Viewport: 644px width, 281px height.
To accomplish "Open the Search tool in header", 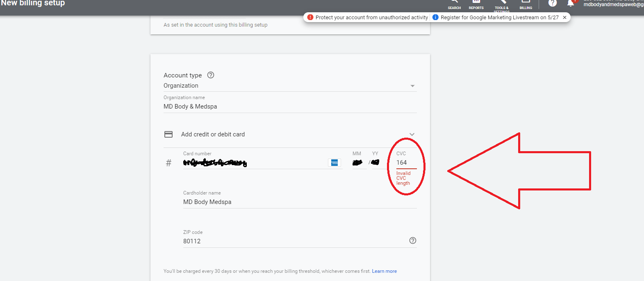I will 454,4.
